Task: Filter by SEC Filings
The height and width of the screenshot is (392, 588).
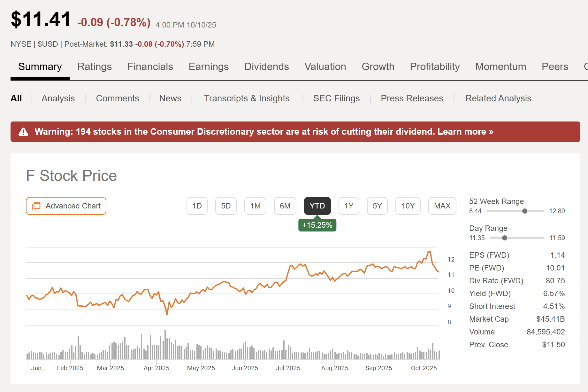Action: point(336,98)
